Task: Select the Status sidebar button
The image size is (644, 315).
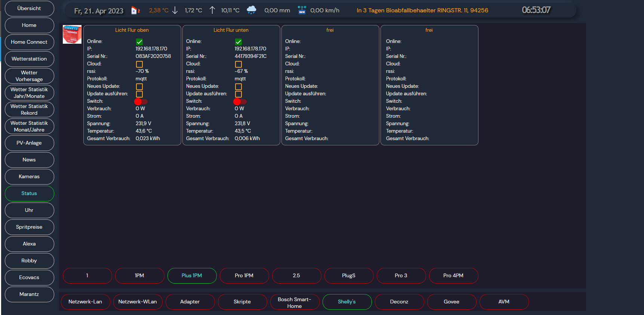Action: 29,193
